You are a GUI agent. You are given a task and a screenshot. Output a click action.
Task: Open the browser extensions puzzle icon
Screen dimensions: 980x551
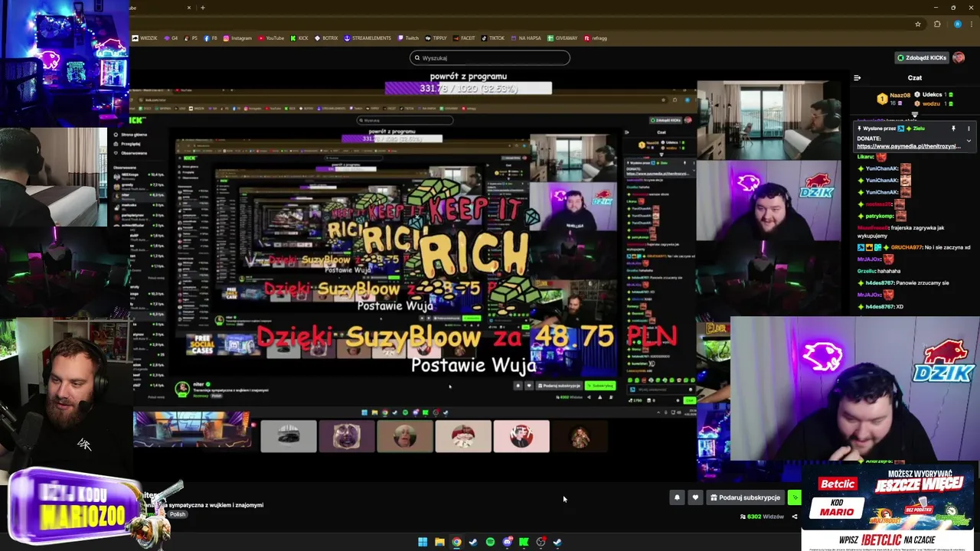click(x=937, y=24)
